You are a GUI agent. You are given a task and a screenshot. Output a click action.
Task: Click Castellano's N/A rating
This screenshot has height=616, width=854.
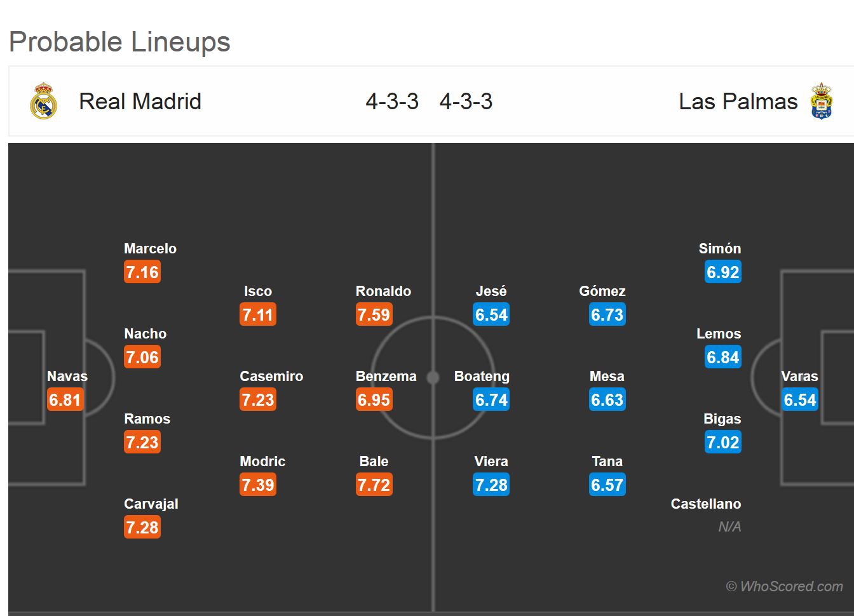tap(729, 527)
